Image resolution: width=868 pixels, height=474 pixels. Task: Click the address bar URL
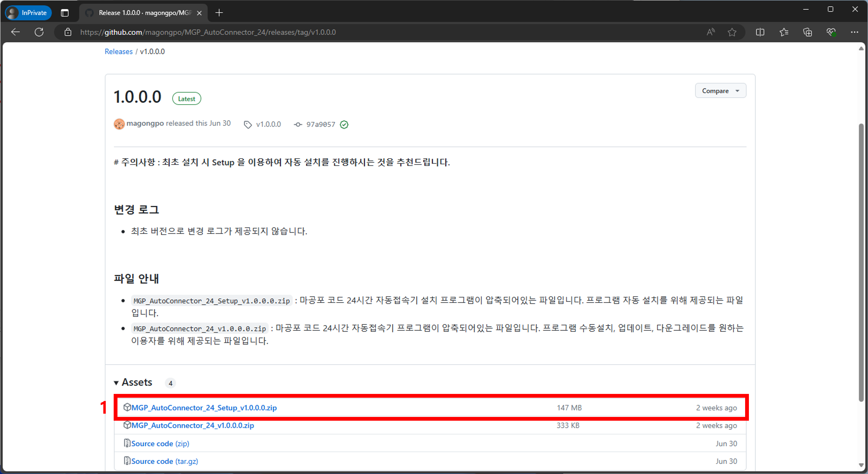208,32
